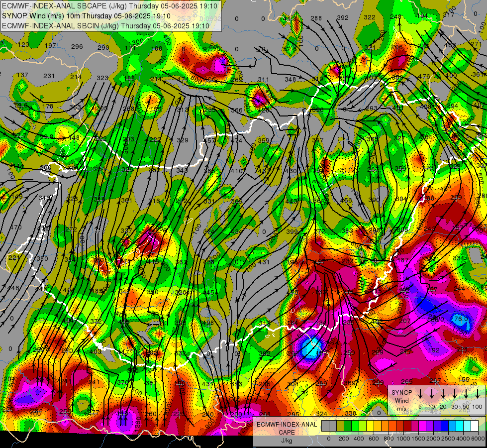Select the dark green CAPE legend swatch
Image resolution: width=487 pixels, height=448 pixels.
coord(348,426)
